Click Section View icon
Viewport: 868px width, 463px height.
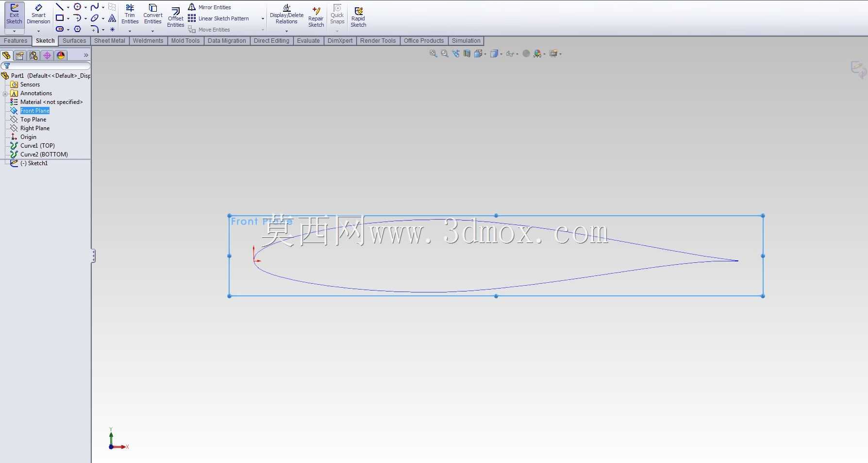[x=467, y=53]
